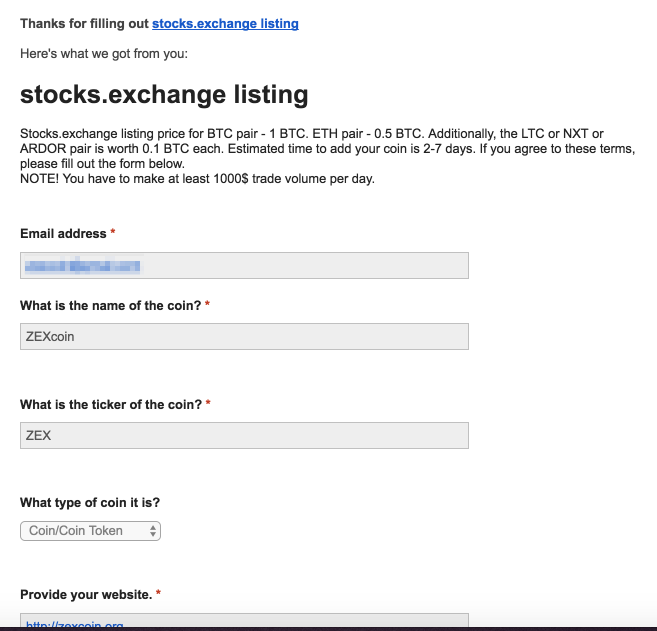This screenshot has height=631, width=657.
Task: Click the red asterisk after the coin name question
Action: click(207, 304)
